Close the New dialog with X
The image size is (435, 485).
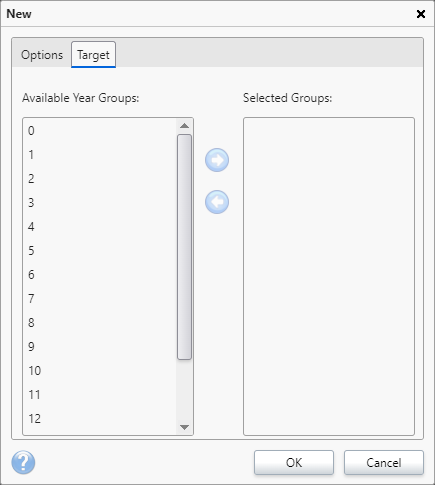point(421,14)
